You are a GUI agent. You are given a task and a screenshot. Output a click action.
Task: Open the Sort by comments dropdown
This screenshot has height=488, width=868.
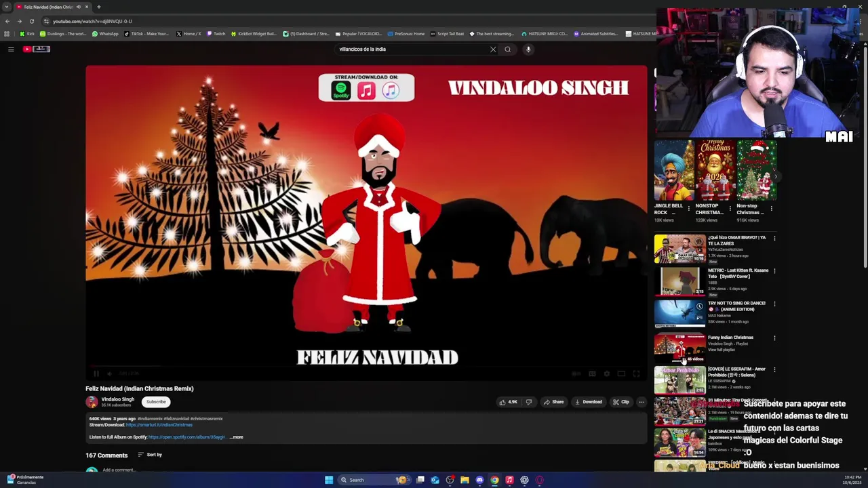point(150,455)
